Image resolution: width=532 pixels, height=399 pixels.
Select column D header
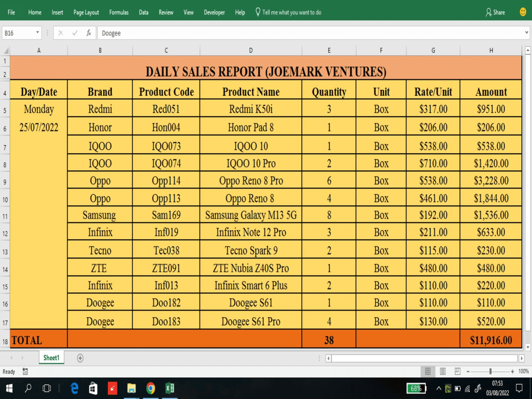point(251,51)
